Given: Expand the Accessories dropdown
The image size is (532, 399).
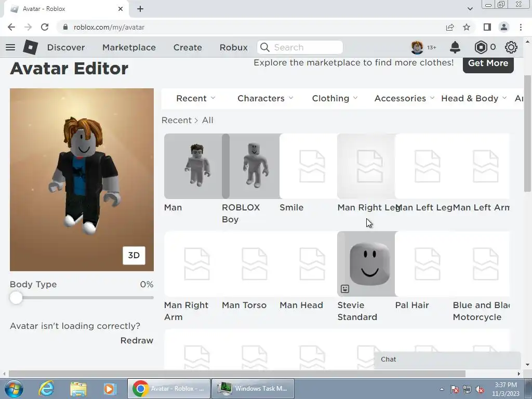Looking at the screenshot, I should [x=404, y=98].
